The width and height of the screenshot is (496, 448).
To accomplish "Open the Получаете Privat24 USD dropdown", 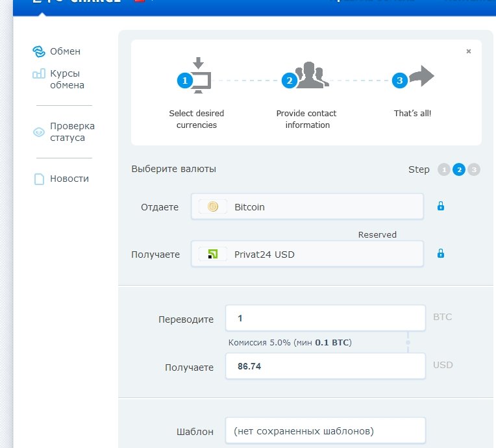I will pyautogui.click(x=307, y=254).
